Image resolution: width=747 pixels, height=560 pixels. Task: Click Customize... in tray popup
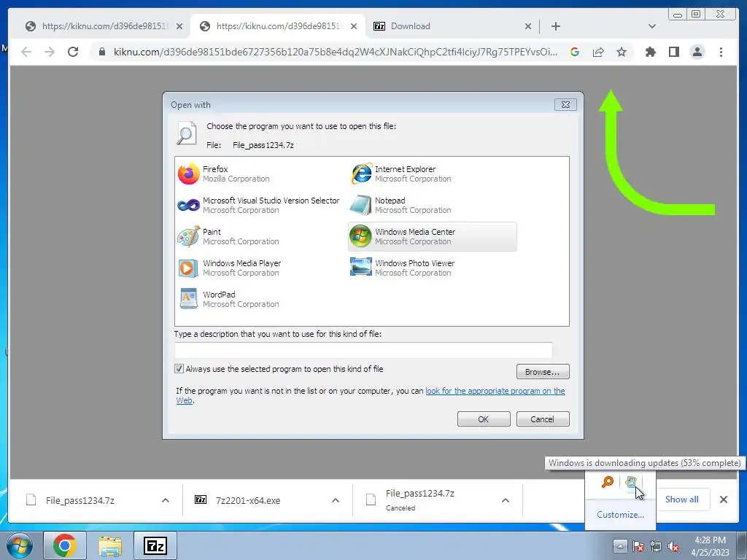click(x=620, y=514)
